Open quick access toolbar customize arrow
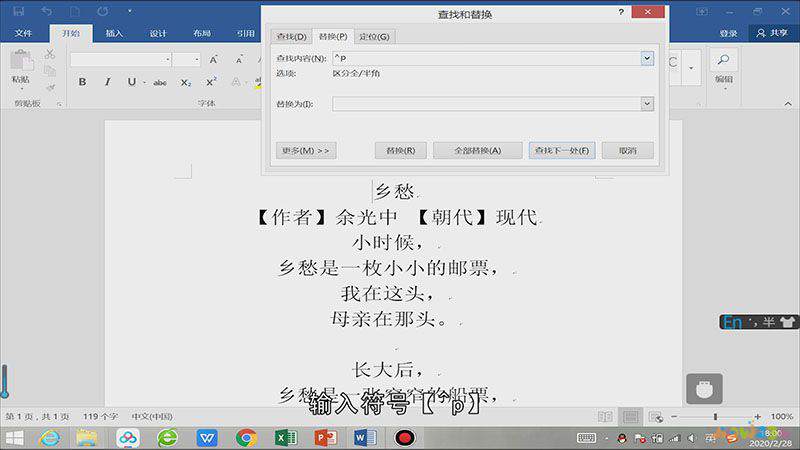 click(x=130, y=11)
